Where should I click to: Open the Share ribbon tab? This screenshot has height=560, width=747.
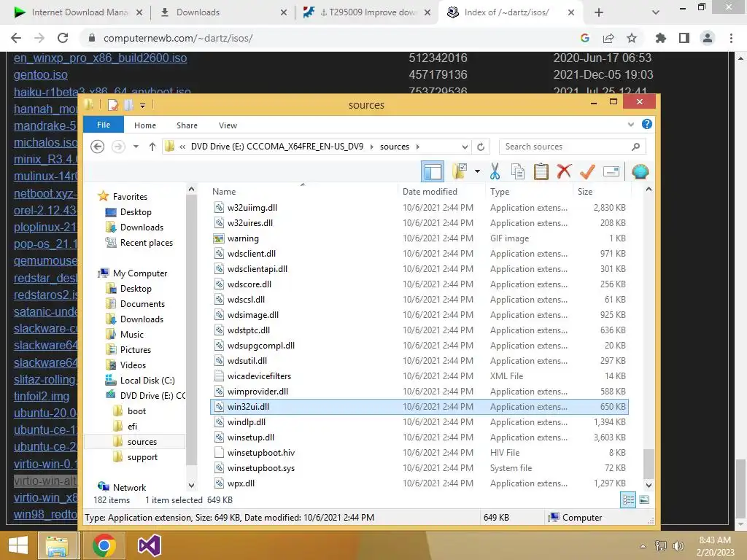187,125
